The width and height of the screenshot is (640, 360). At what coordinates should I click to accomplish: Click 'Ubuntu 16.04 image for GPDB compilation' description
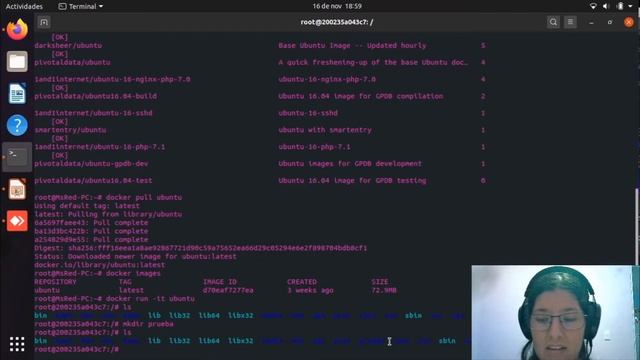tap(361, 96)
